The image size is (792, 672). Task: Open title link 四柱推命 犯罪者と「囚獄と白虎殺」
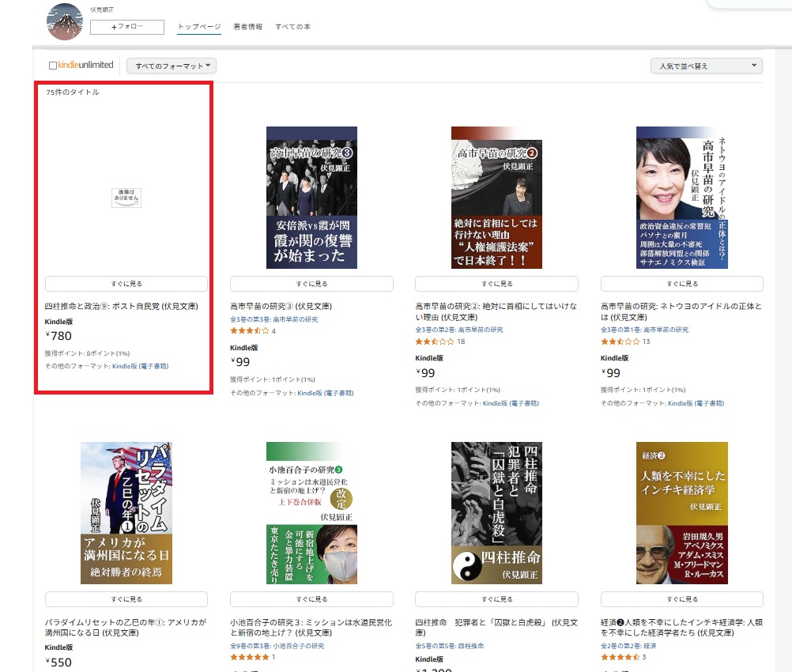[x=496, y=628]
